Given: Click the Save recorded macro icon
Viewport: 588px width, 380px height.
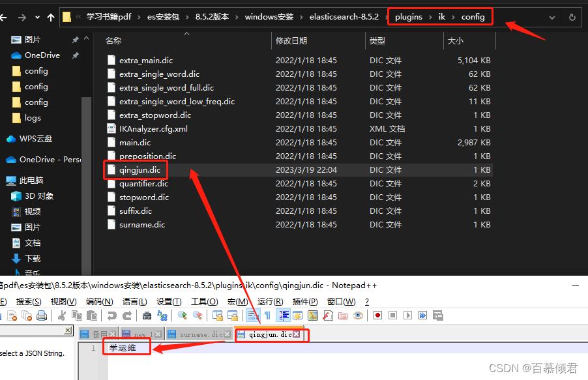Looking at the screenshot, I should (x=438, y=315).
